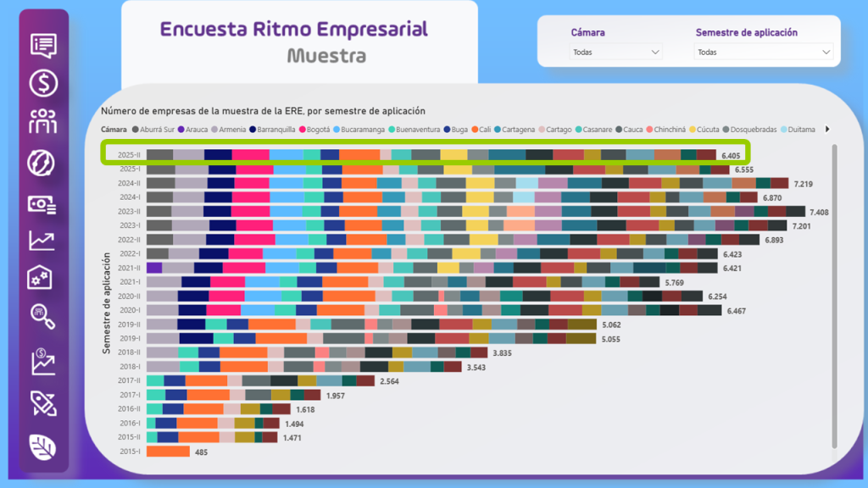The image size is (868, 488).
Task: Click the dollar coin sidebar icon
Action: coord(43,83)
